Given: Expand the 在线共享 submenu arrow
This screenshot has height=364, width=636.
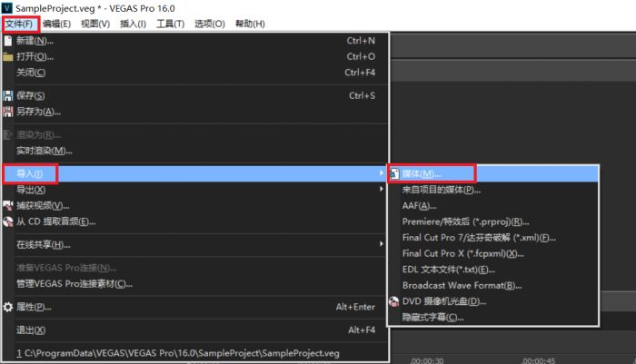Looking at the screenshot, I should click(x=382, y=244).
